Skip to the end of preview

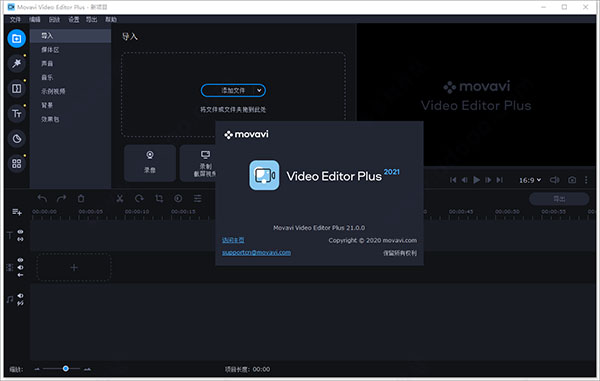[x=500, y=180]
